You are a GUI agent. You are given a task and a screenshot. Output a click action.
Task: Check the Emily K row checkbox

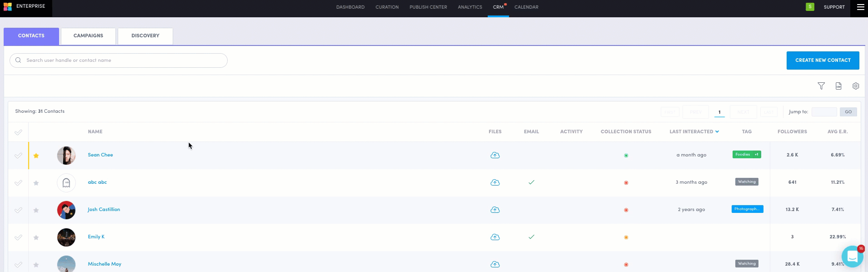18,237
